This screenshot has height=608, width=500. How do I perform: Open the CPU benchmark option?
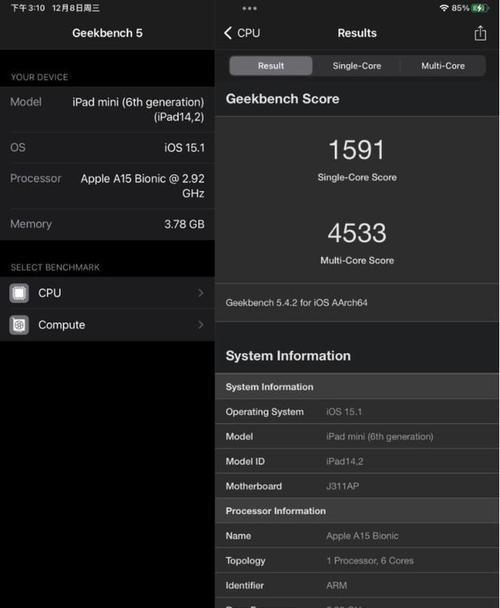point(107,293)
